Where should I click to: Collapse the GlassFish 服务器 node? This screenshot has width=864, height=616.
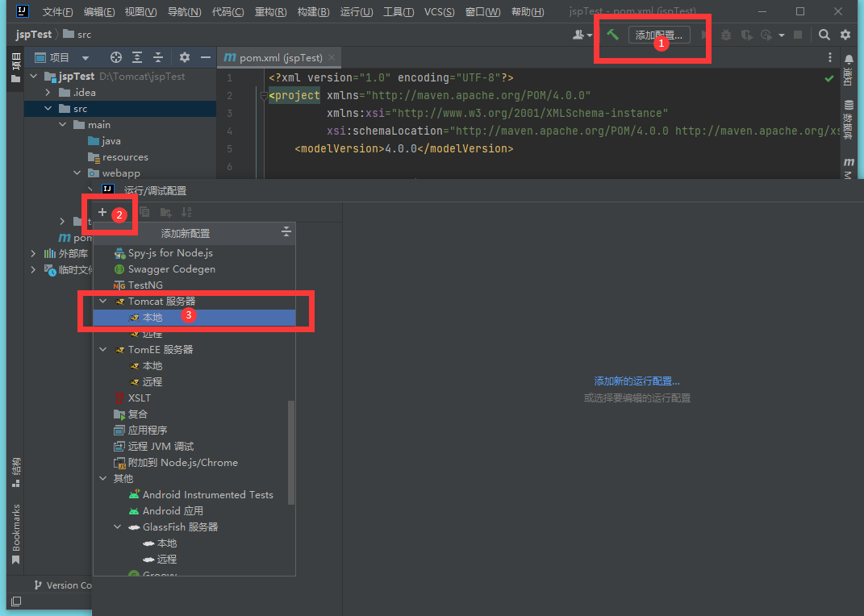pos(118,527)
